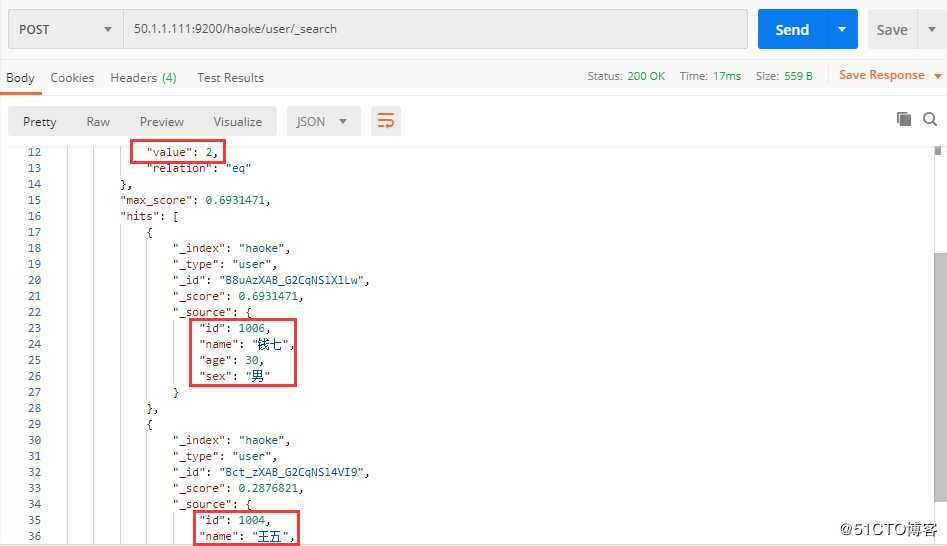This screenshot has height=546, width=947.
Task: Select the Preview view mode
Action: pyautogui.click(x=162, y=121)
